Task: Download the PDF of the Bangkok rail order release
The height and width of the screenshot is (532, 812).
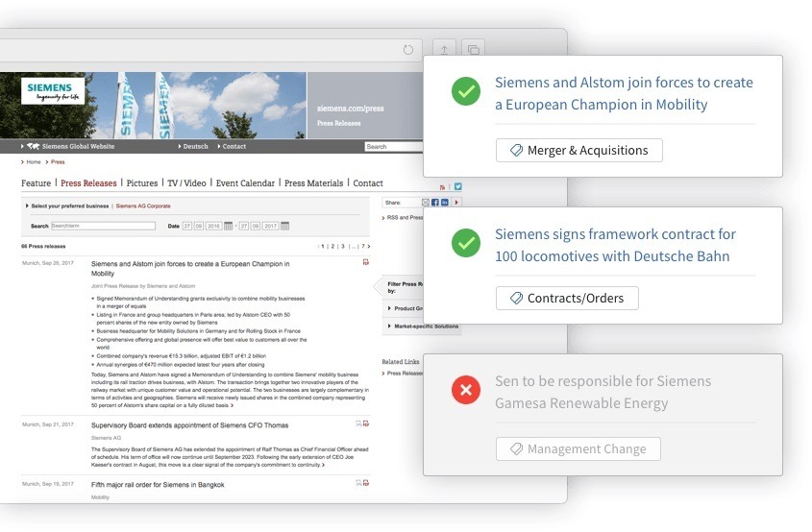Action: coord(366,483)
